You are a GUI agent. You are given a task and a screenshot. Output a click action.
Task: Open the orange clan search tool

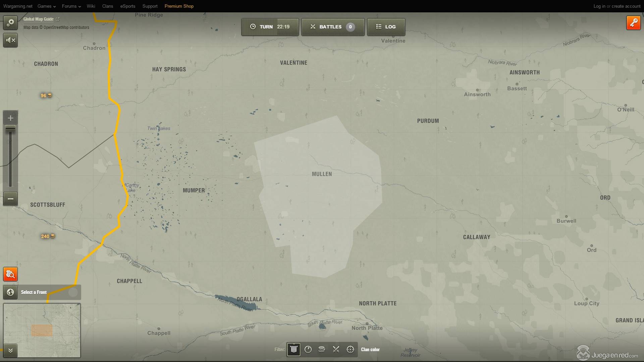(x=10, y=275)
